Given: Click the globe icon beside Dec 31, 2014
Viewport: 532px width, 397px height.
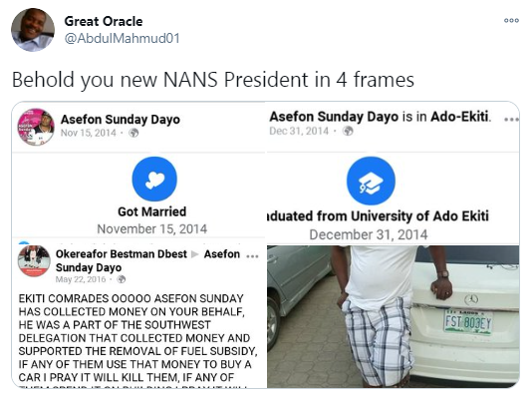Looking at the screenshot, I should click(348, 131).
